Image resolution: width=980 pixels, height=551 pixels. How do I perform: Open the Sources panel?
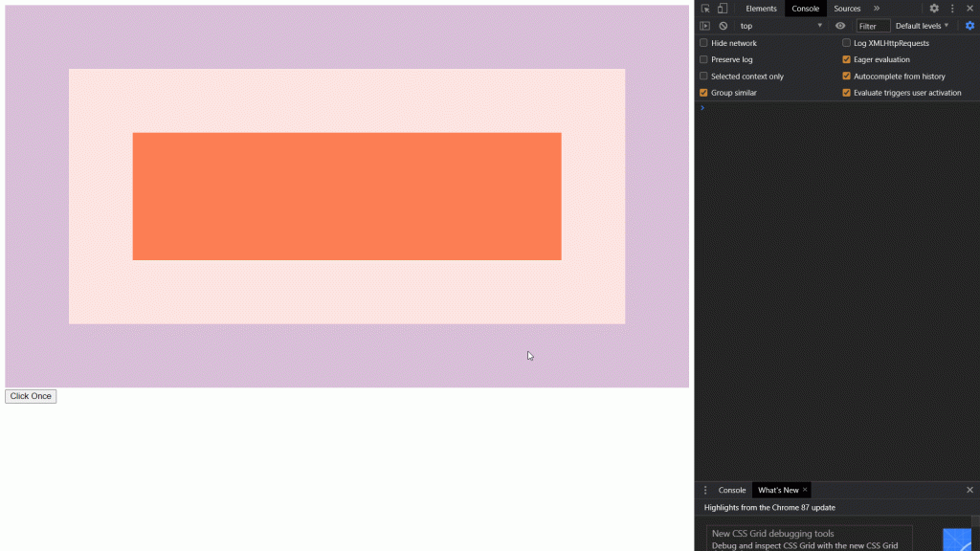click(846, 9)
